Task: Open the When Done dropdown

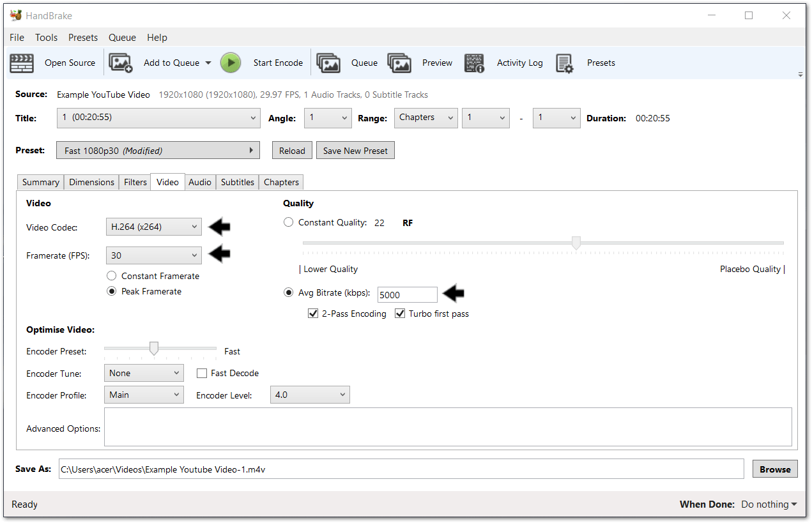Action: click(x=769, y=504)
